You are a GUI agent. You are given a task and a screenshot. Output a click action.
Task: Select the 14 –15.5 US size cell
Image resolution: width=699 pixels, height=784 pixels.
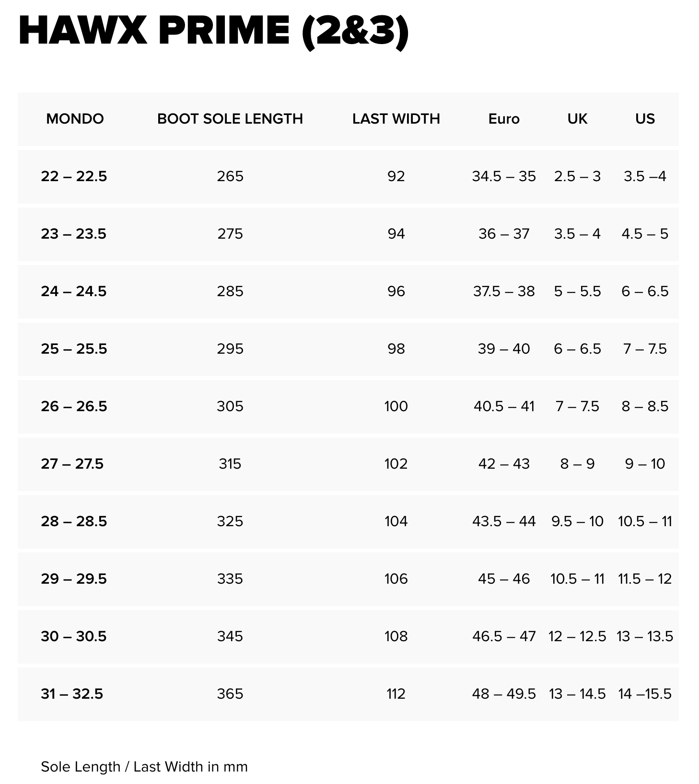tap(645, 694)
